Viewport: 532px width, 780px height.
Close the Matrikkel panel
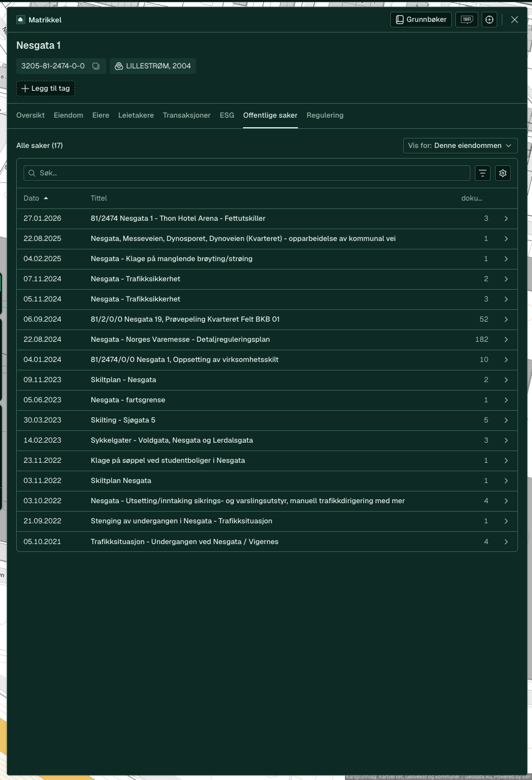pos(515,20)
